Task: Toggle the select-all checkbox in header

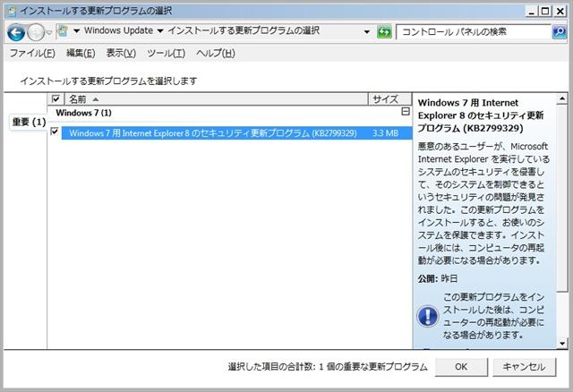Action: click(56, 98)
